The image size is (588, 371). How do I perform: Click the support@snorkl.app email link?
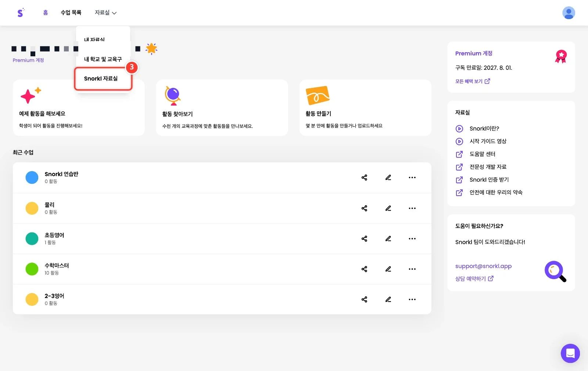pyautogui.click(x=483, y=266)
